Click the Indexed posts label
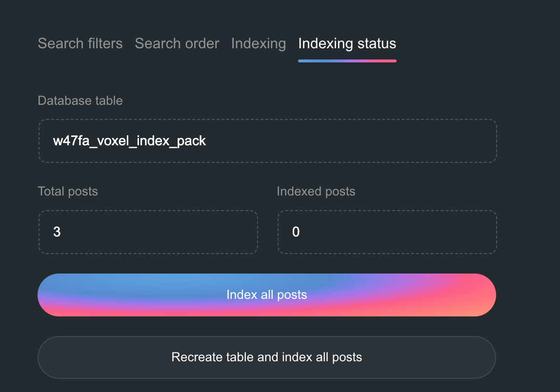 tap(316, 192)
